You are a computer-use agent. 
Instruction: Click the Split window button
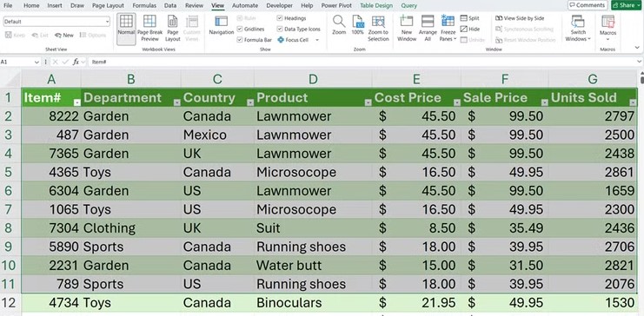(x=470, y=18)
